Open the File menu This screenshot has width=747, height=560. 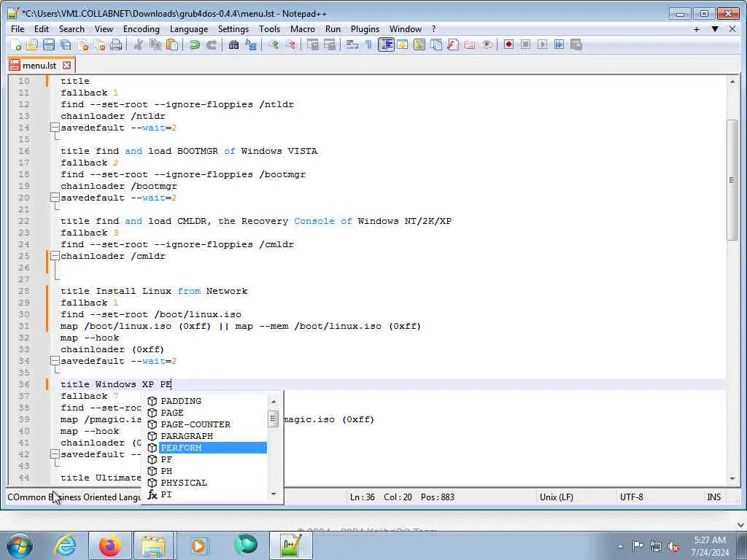click(x=18, y=29)
